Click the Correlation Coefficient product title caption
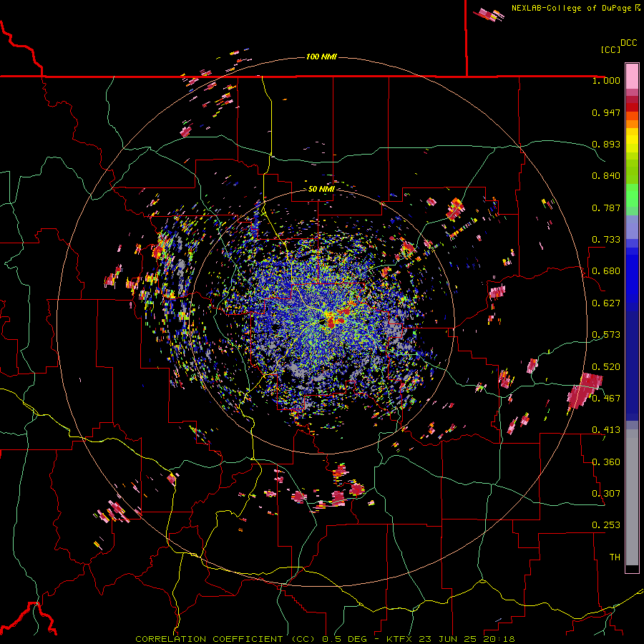This screenshot has height=644, width=644. 325,639
